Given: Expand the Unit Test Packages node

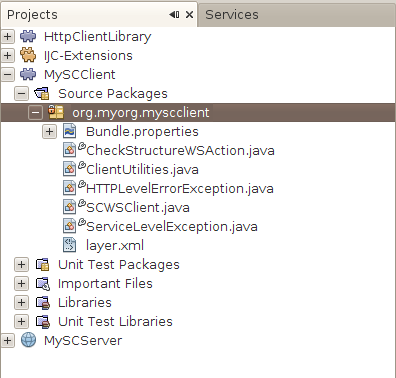Looking at the screenshot, I should pos(21,265).
